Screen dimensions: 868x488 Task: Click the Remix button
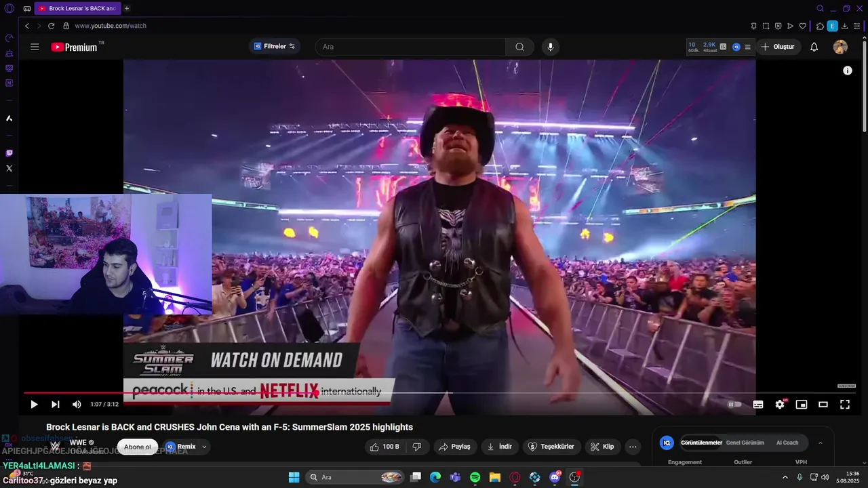[x=180, y=447]
